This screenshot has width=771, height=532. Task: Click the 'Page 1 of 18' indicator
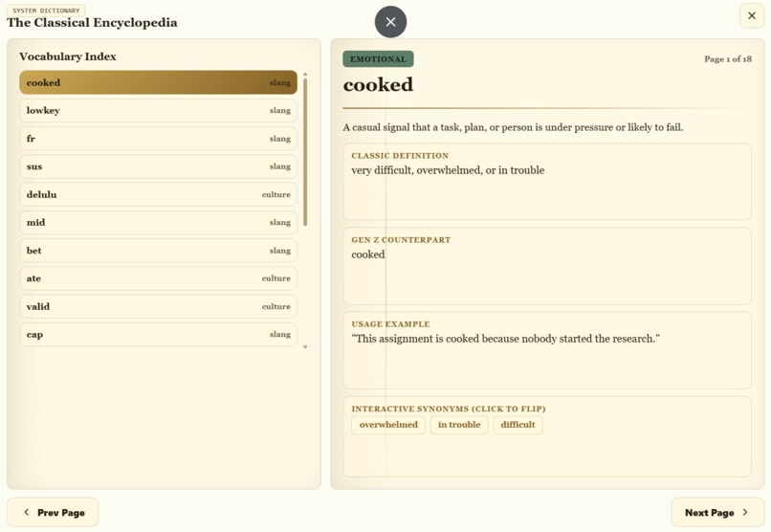tap(728, 59)
